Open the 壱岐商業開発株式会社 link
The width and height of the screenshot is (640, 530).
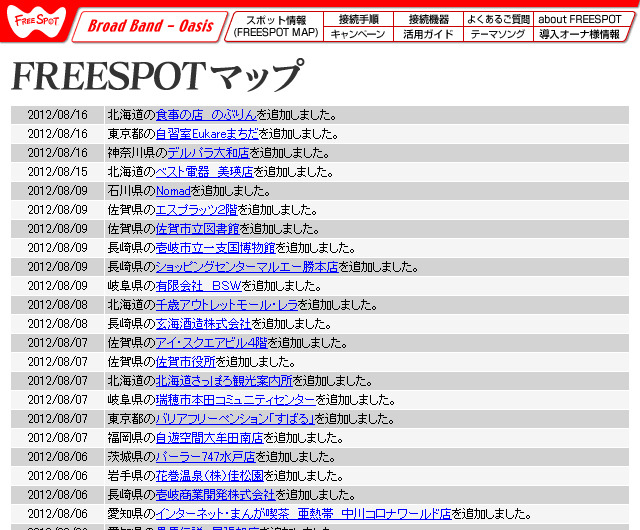216,495
